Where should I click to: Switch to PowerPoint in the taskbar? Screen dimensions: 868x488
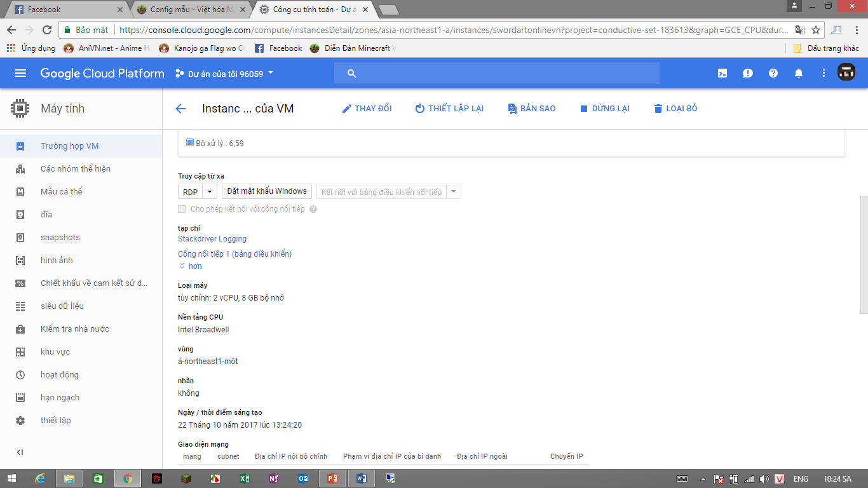tap(332, 478)
